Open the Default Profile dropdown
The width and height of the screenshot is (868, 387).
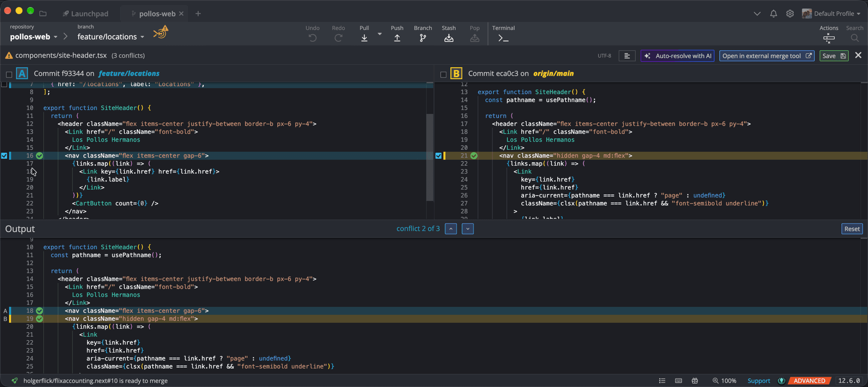[831, 13]
